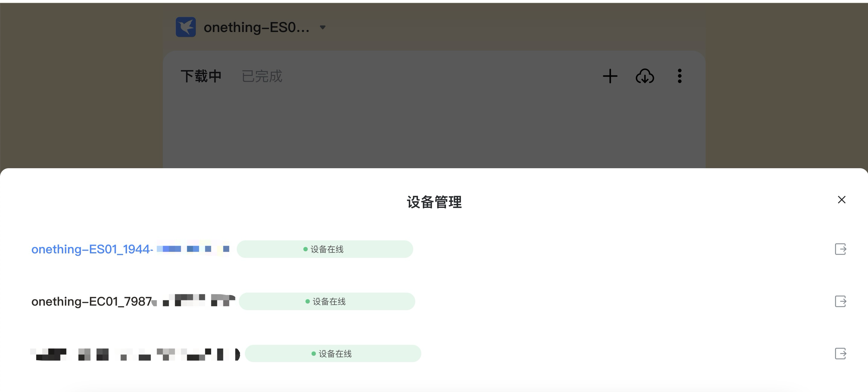Click exit icon for the third device
This screenshot has height=392, width=868.
(840, 354)
